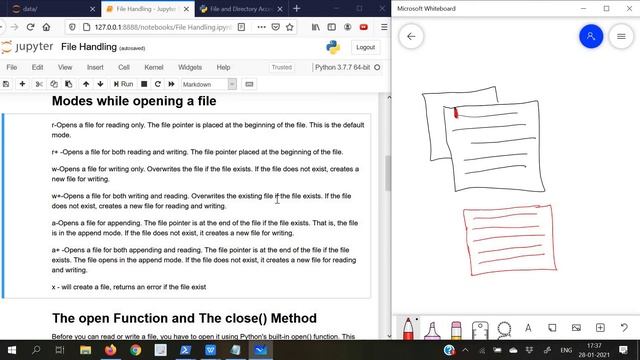
Task: Add a text box in Whiteboard
Action: pyautogui.click(x=528, y=328)
